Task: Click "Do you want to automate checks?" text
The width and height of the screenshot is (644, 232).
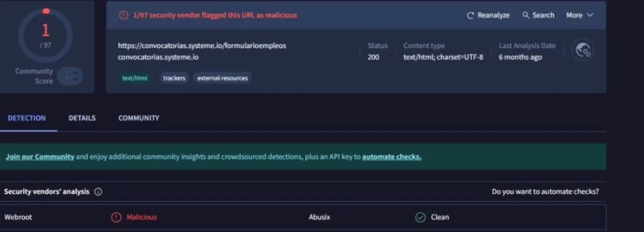Action: click(x=545, y=192)
